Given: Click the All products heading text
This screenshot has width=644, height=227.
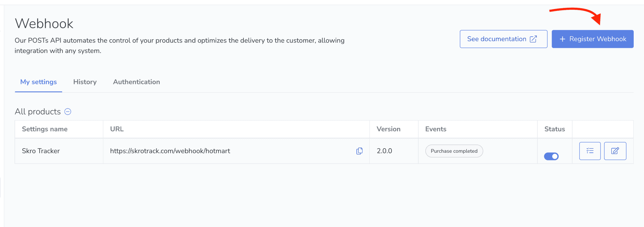Looking at the screenshot, I should [x=38, y=112].
